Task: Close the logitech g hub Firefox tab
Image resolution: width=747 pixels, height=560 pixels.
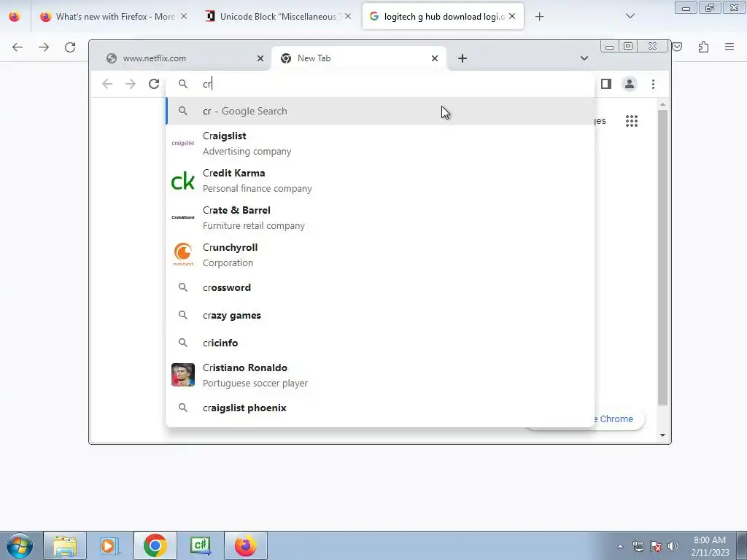Action: click(512, 16)
